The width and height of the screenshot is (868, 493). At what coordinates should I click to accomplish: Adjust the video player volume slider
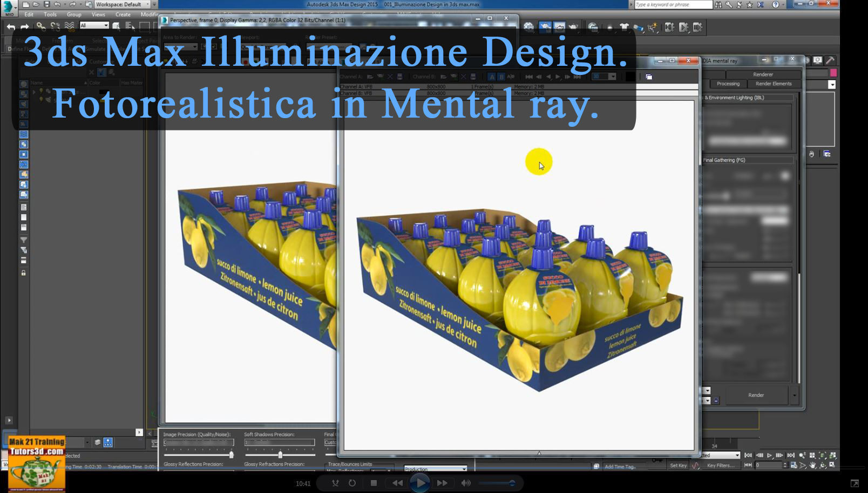coord(497,483)
